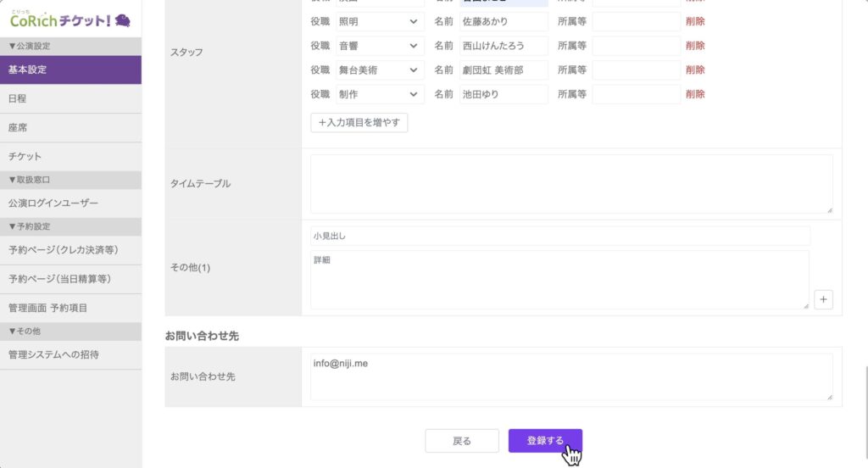The height and width of the screenshot is (468, 868).
Task: Open the 制作 role dropdown
Action: tap(378, 94)
